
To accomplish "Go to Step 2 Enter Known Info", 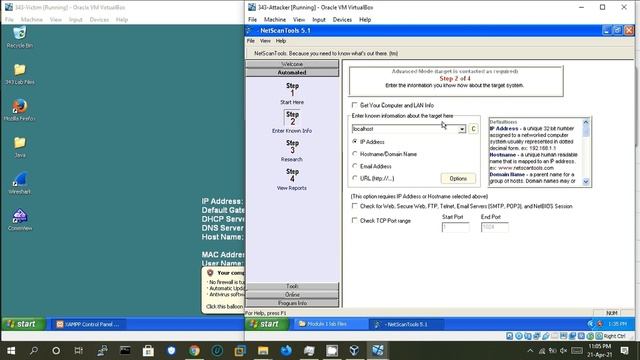I will click(x=292, y=122).
